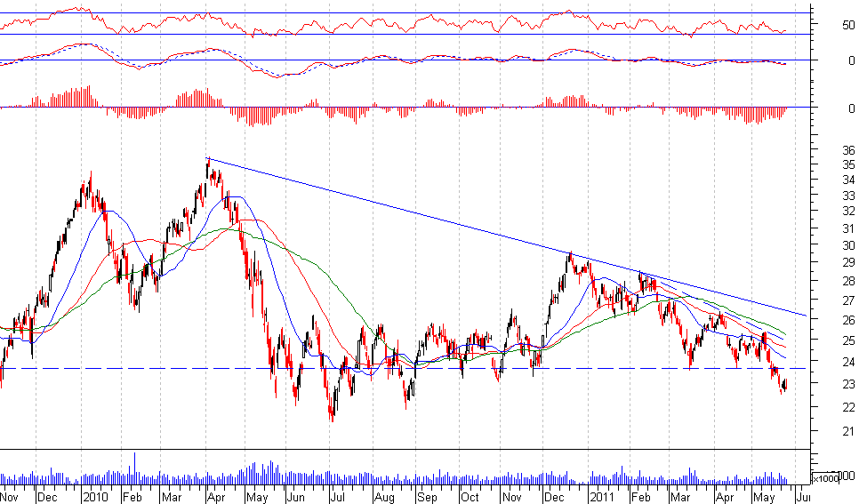The image size is (859, 504).
Task: Click the price label 34
Action: point(848,180)
